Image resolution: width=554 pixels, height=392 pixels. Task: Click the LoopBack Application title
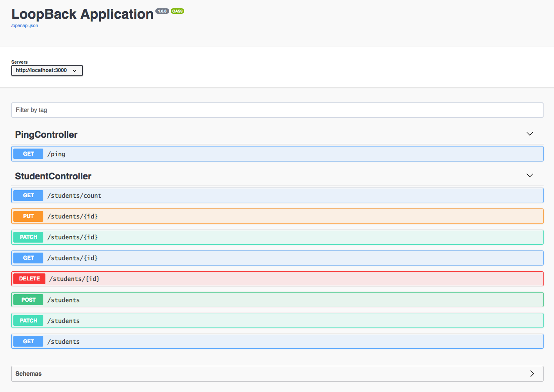tap(82, 14)
